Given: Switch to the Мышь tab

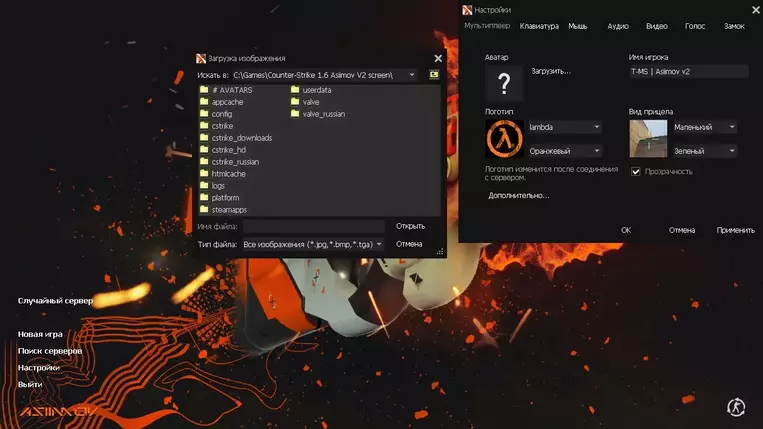Looking at the screenshot, I should click(x=578, y=26).
